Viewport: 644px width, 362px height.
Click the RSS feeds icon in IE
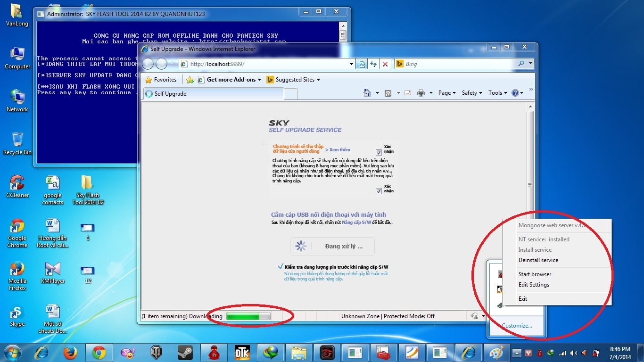[x=388, y=93]
